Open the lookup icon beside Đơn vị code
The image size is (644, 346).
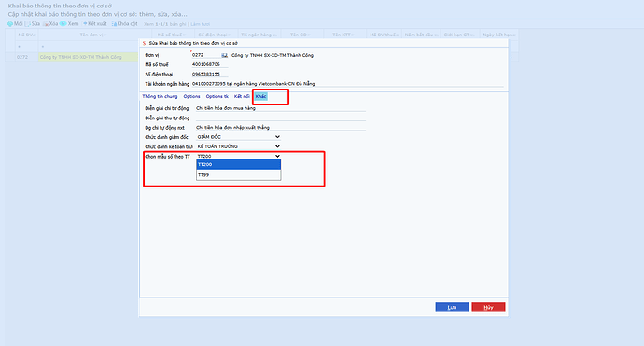[224, 55]
